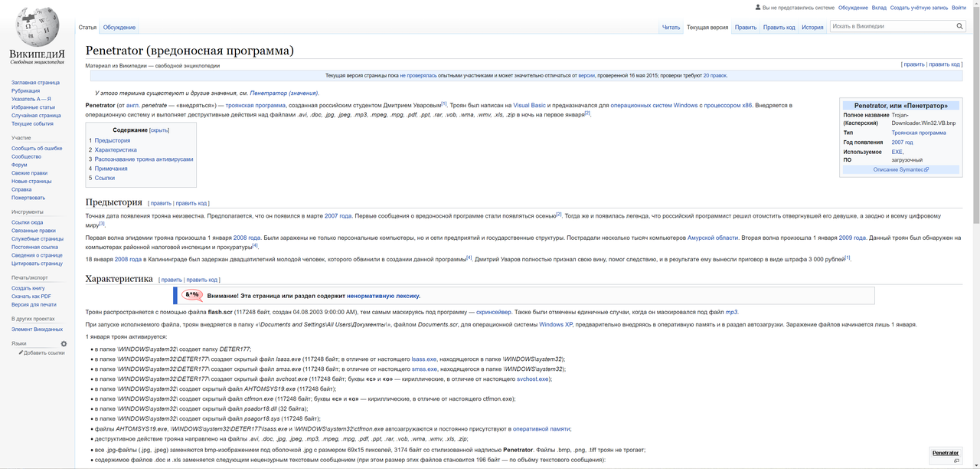
Task: Open Указатель А — Я
Action: [x=31, y=99]
